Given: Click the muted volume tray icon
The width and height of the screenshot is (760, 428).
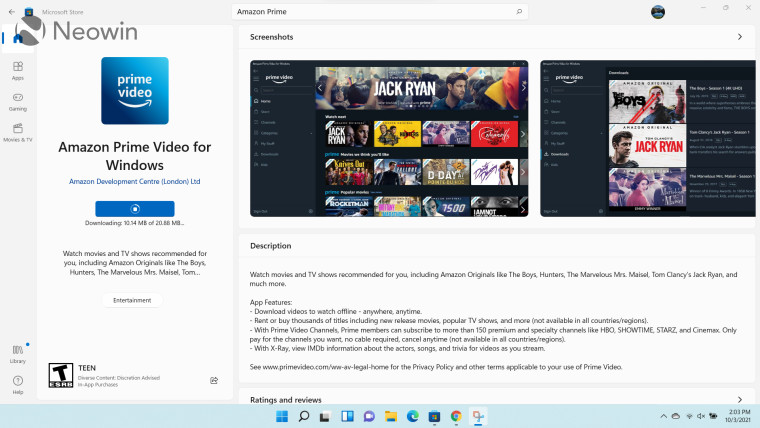Looking at the screenshot, I should tap(701, 416).
